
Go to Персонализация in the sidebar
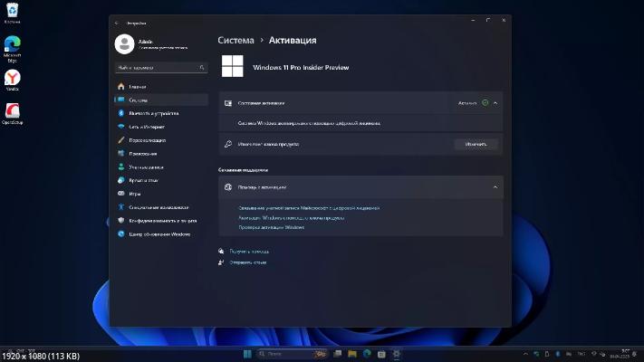coord(161,140)
